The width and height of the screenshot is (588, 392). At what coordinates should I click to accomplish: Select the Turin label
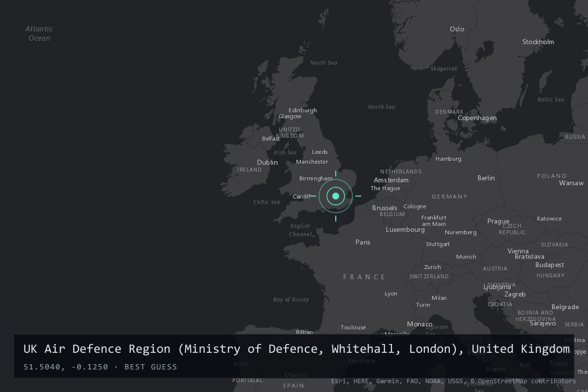pyautogui.click(x=423, y=305)
